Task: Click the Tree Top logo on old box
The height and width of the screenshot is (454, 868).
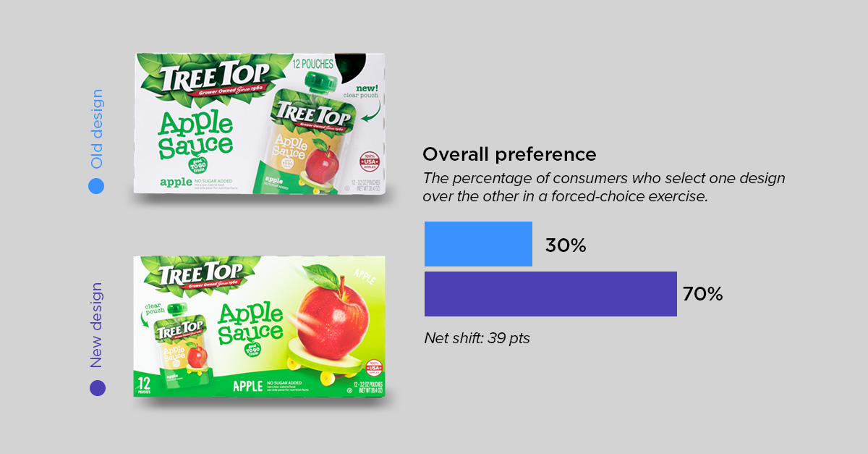Action: click(210, 78)
